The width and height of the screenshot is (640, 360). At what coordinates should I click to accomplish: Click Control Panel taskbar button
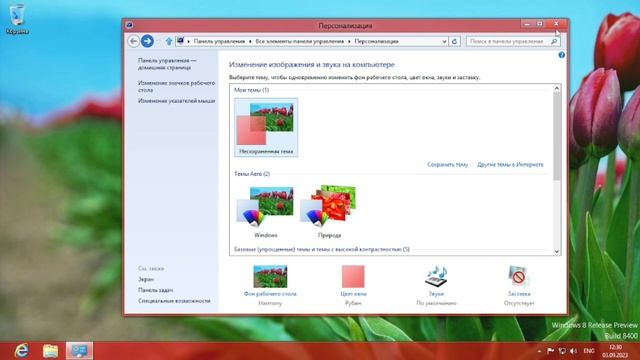tap(79, 351)
